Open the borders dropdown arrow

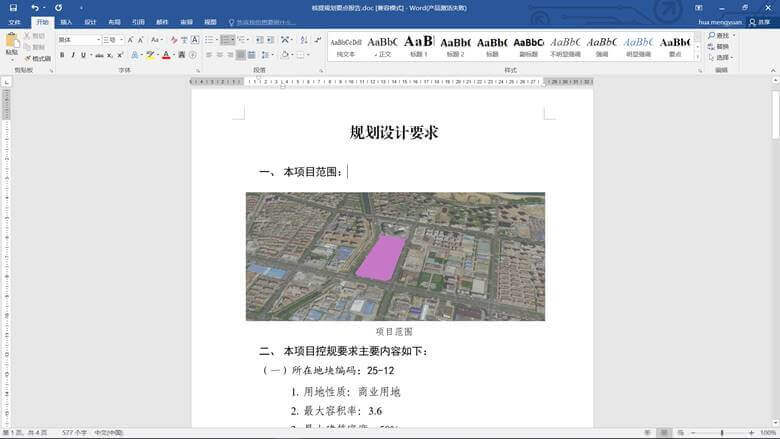[308, 55]
